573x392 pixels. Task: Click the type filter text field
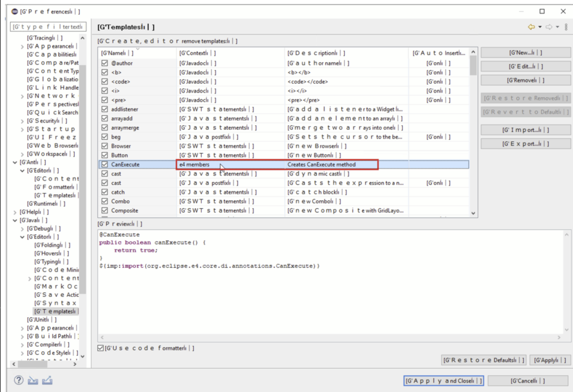coord(48,27)
